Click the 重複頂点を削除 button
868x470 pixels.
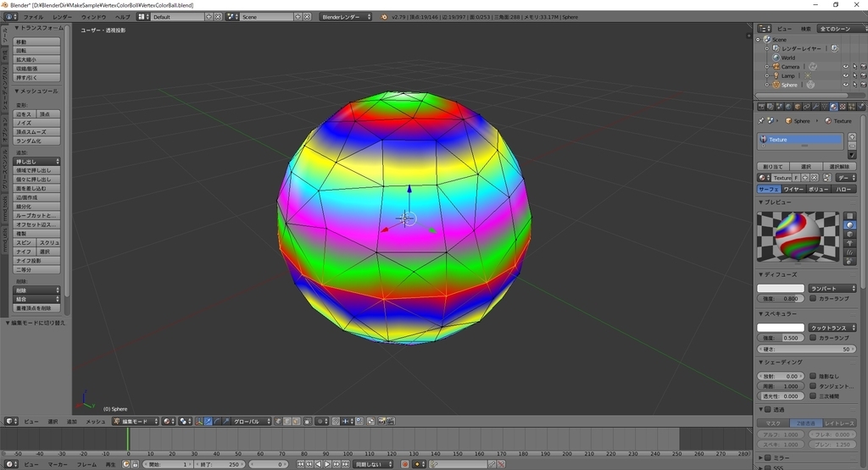click(x=37, y=308)
